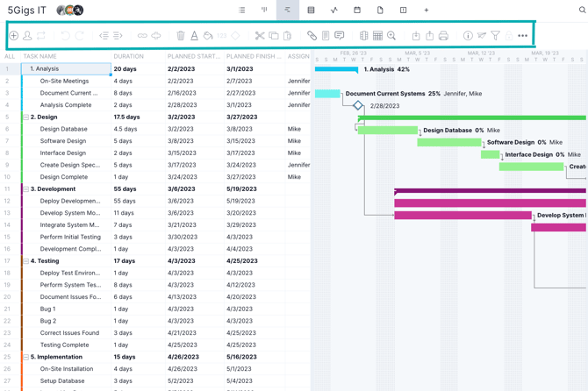Click the Design Database green Gantt bar
Image resolution: width=588 pixels, height=391 pixels.
point(387,131)
